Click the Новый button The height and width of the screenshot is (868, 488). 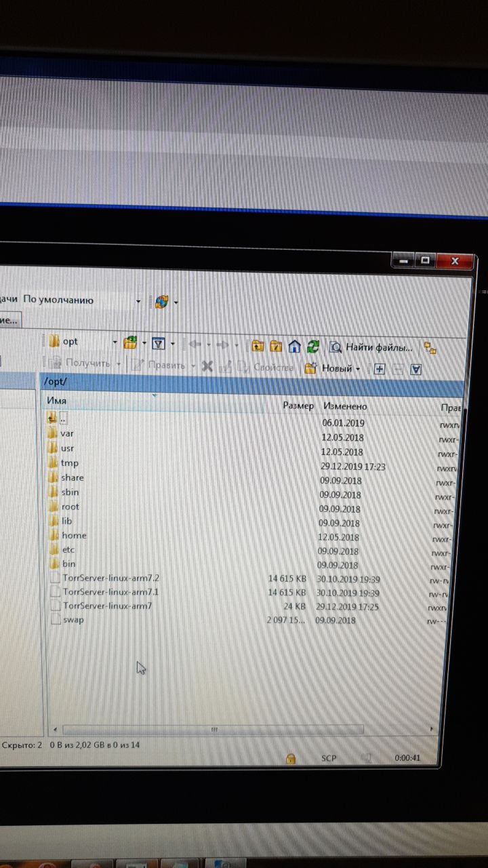coord(329,368)
